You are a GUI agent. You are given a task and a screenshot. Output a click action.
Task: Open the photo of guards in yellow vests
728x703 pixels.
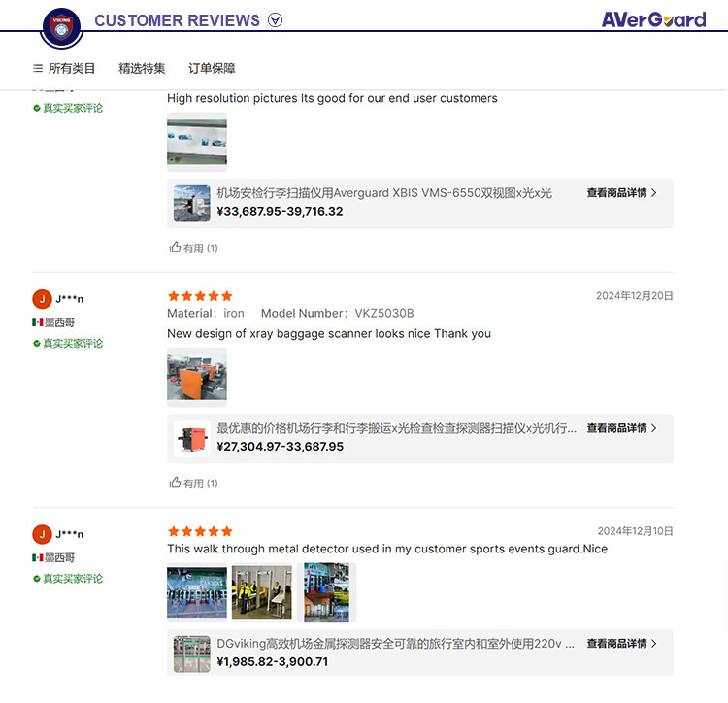point(262,592)
